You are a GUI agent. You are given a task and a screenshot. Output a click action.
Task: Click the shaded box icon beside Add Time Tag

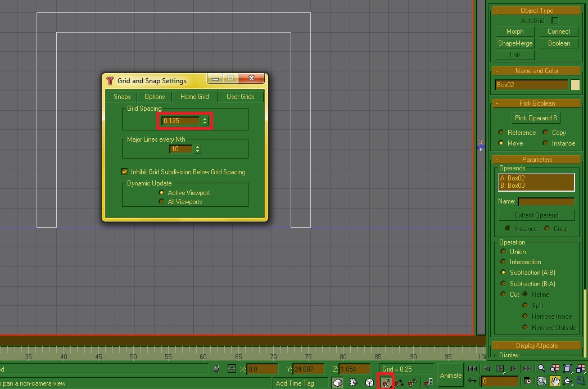coord(338,383)
